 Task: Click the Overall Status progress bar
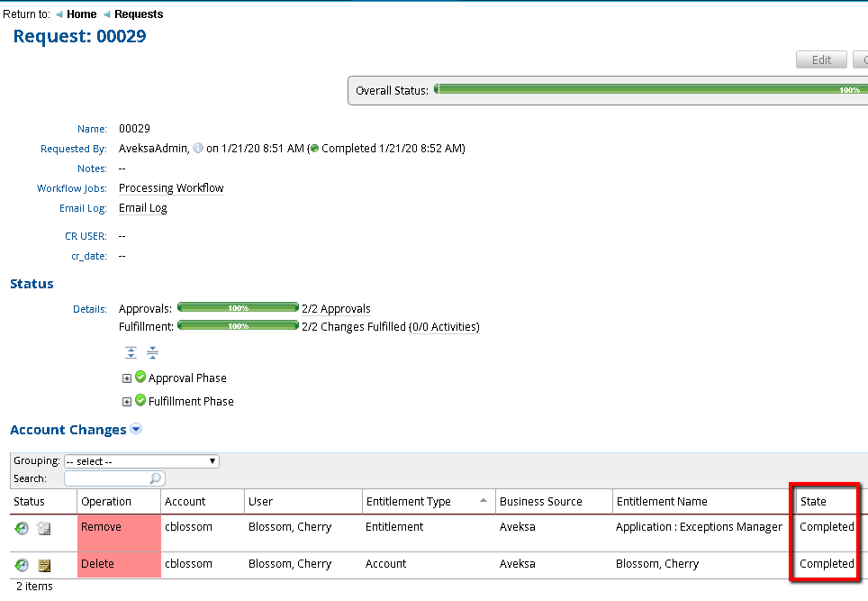(x=648, y=90)
